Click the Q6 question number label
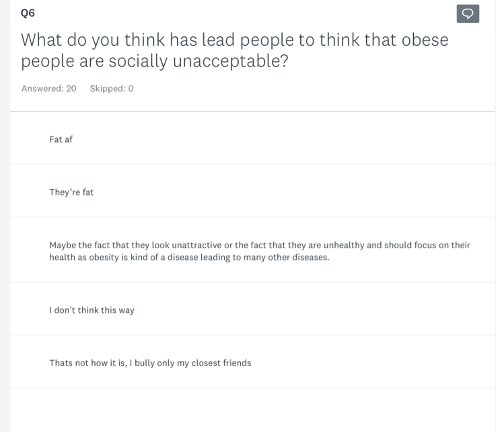Screen dimensions: 504x432 tap(28, 12)
